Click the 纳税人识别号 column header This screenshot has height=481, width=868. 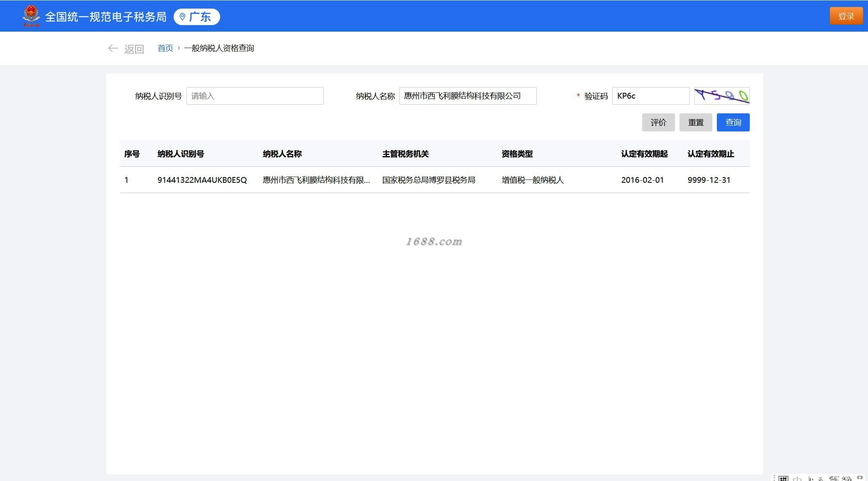click(x=180, y=154)
